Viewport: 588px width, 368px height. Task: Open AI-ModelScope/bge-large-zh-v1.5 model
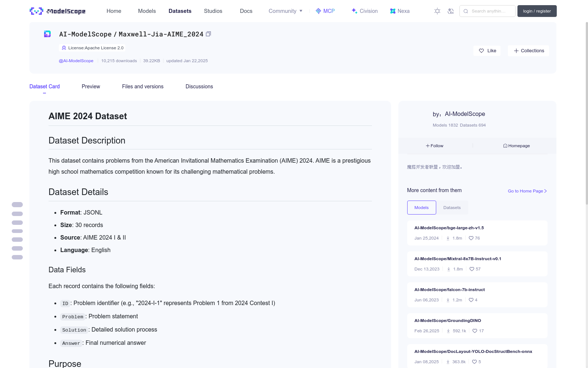pyautogui.click(x=449, y=228)
